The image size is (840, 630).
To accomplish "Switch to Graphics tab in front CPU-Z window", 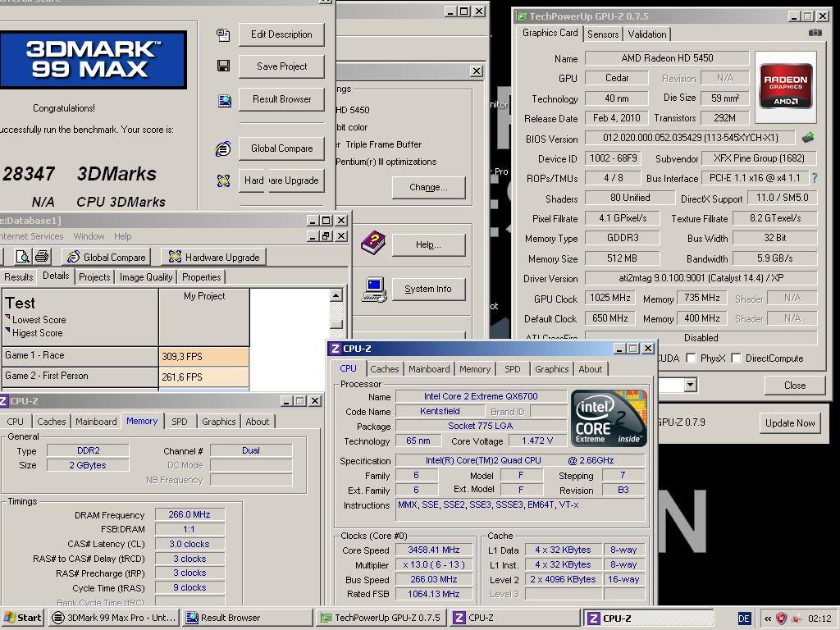I will 551,369.
